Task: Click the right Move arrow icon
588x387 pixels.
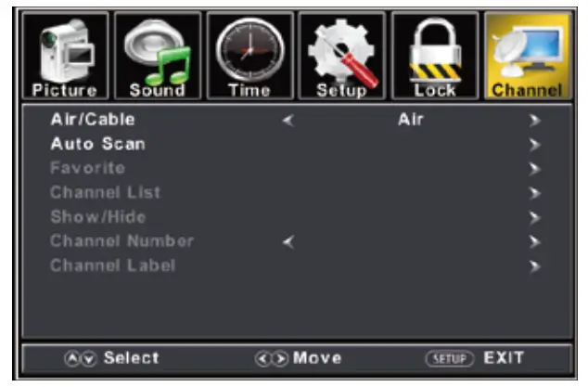Action: (x=280, y=359)
